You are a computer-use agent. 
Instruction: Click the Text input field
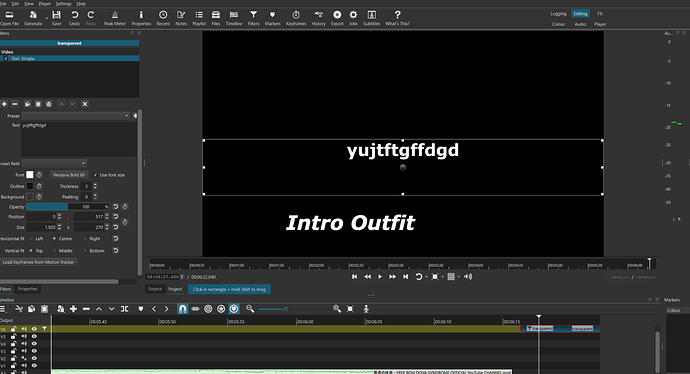[x=79, y=139]
